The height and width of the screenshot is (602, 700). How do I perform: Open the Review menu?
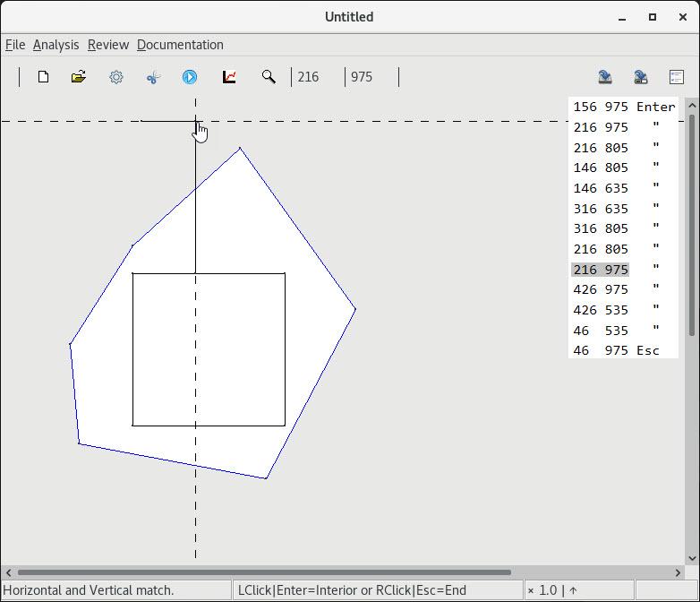pos(108,45)
